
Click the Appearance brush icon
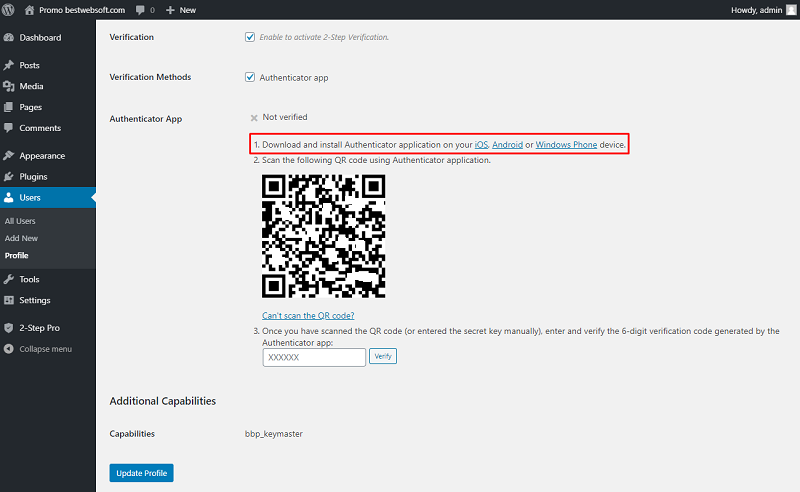[9, 156]
